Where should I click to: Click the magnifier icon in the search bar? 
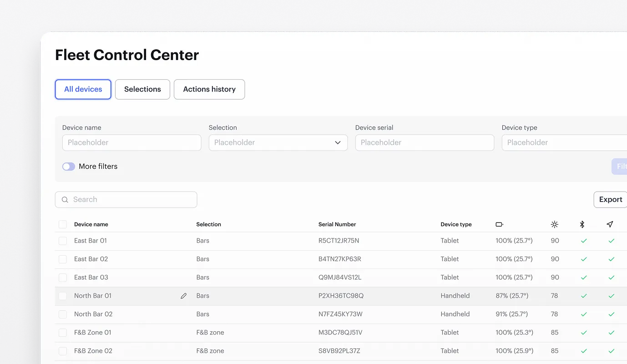click(65, 199)
